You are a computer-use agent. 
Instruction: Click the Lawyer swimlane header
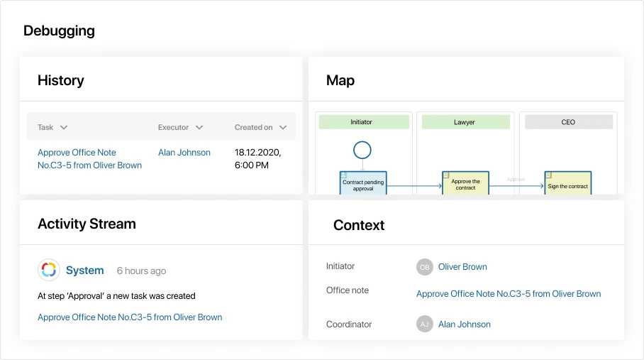pyautogui.click(x=465, y=122)
